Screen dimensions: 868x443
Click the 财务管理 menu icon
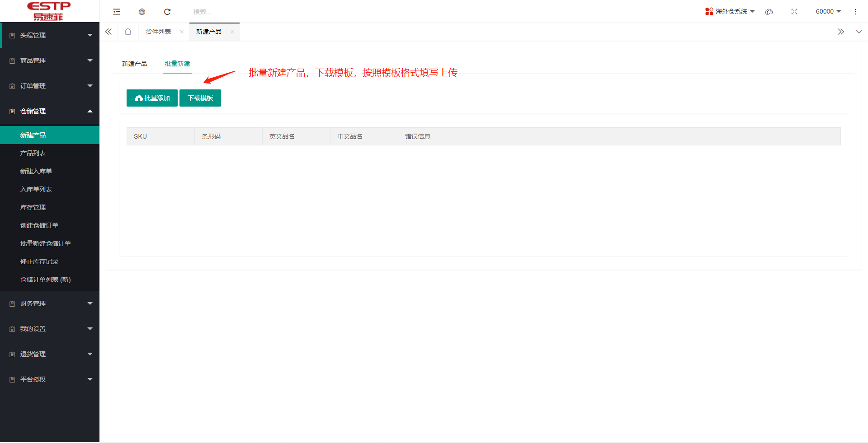(12, 304)
